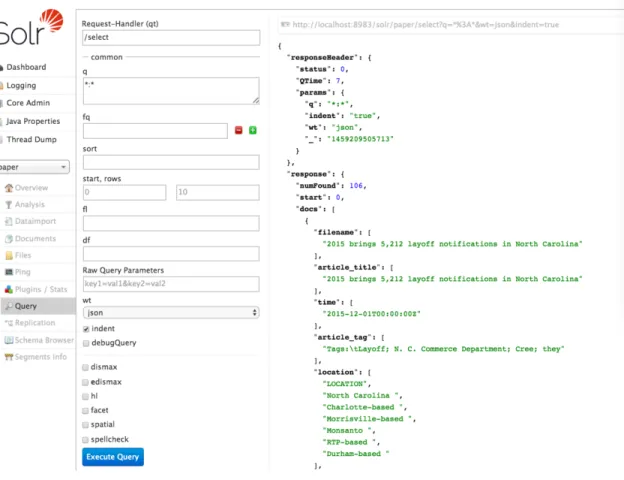The image size is (624, 480).
Task: Click "1459209505713" parameter value
Action: 360,139
